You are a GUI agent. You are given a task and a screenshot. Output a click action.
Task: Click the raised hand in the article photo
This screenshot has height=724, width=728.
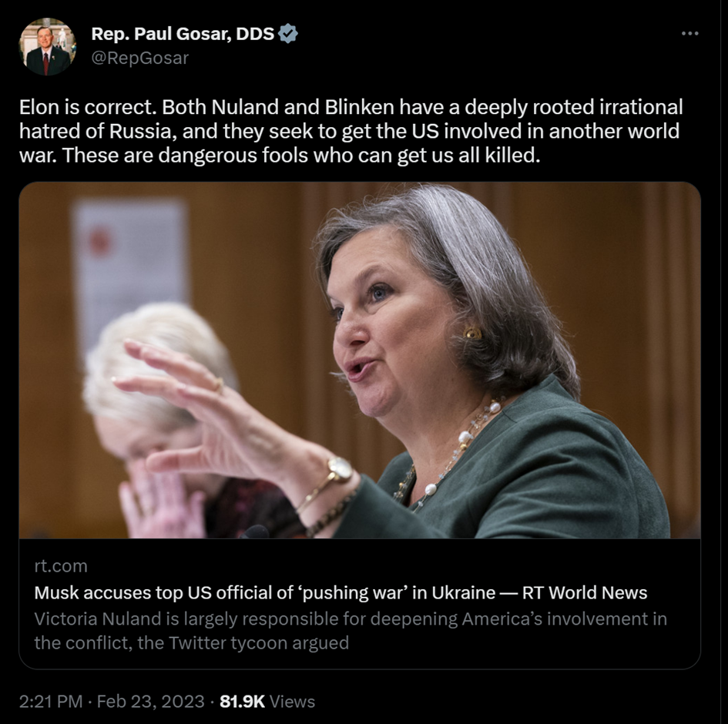click(193, 401)
